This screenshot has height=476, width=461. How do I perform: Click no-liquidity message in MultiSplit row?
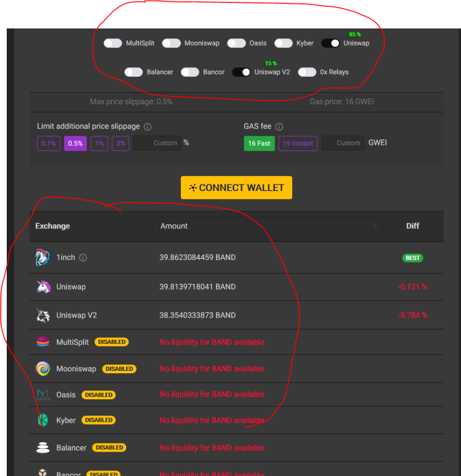click(x=212, y=342)
